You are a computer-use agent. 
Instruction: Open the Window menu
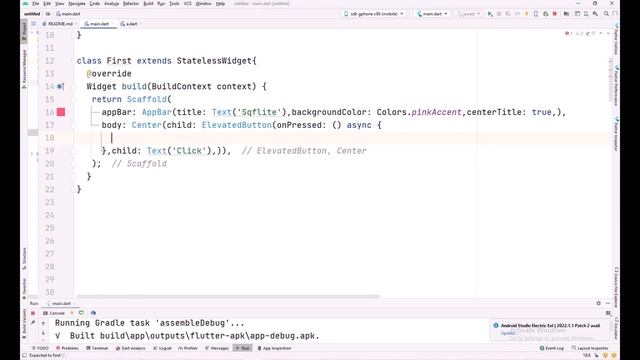point(203,4)
